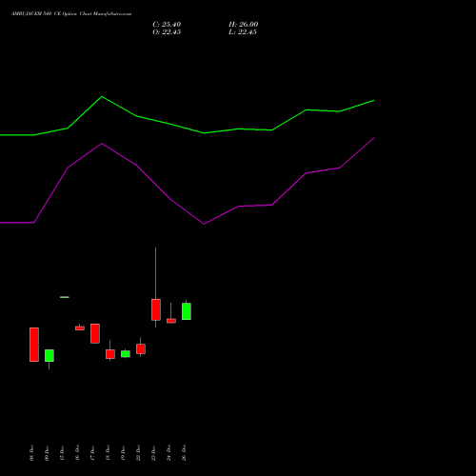Image resolution: width=476 pixels, height=476 pixels.
Task: Click the high value H: 26.00
Action: (244, 25)
